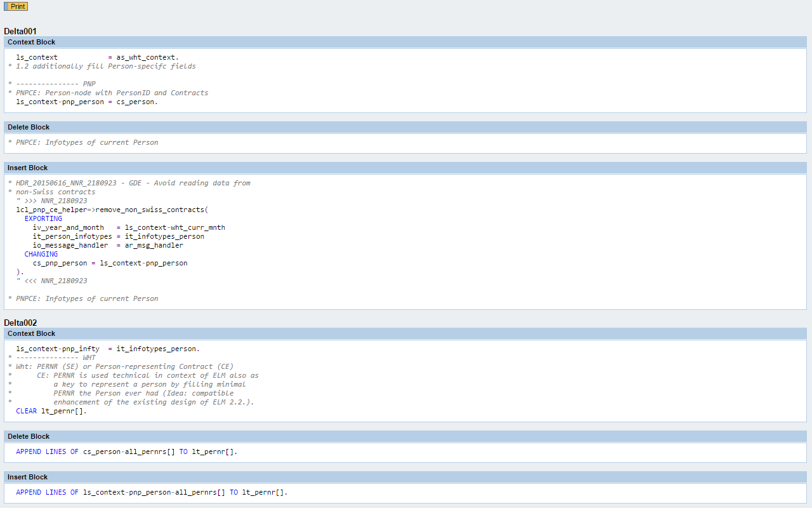Click line 'ls_context-pnp_infty = it_infotypes_person.'
This screenshot has width=812, height=508.
pos(108,349)
